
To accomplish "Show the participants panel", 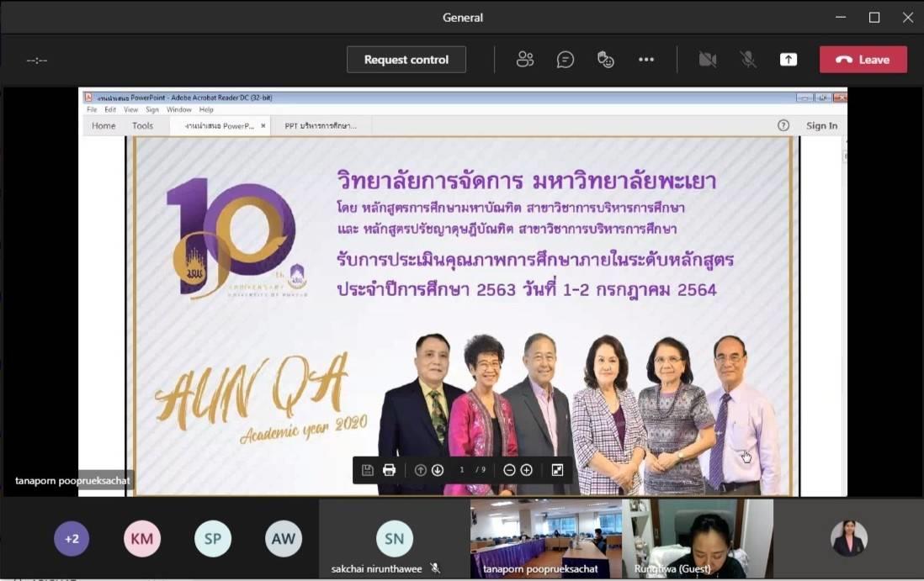I will [x=524, y=60].
